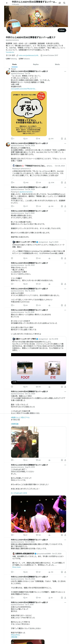The height and width of the screenshot is (644, 72).
Task: Open the #こどもばんぱく2019 hashtag
Action: [x=19, y=493]
